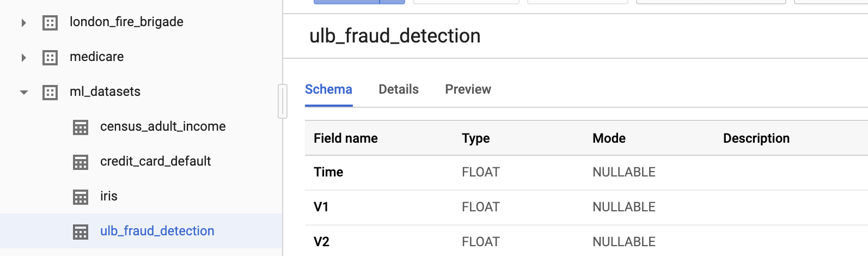Click the medicare dataset name
868x256 pixels.
click(x=96, y=57)
